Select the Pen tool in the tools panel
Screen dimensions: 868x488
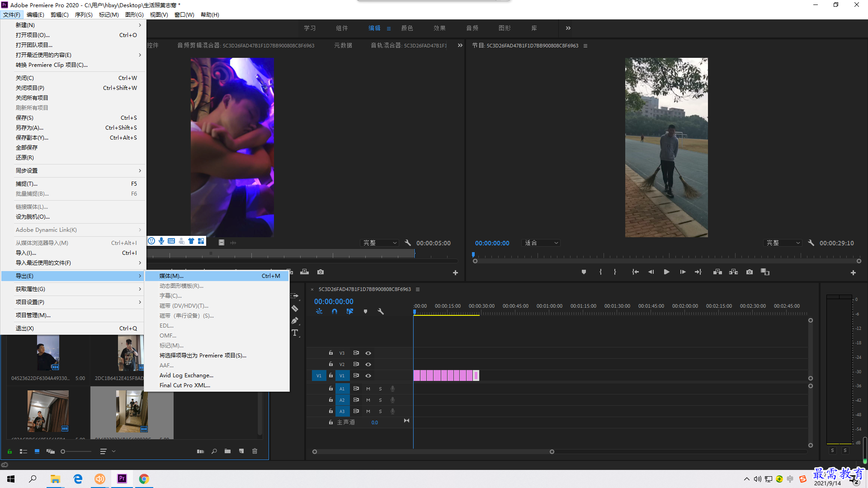pyautogui.click(x=295, y=320)
